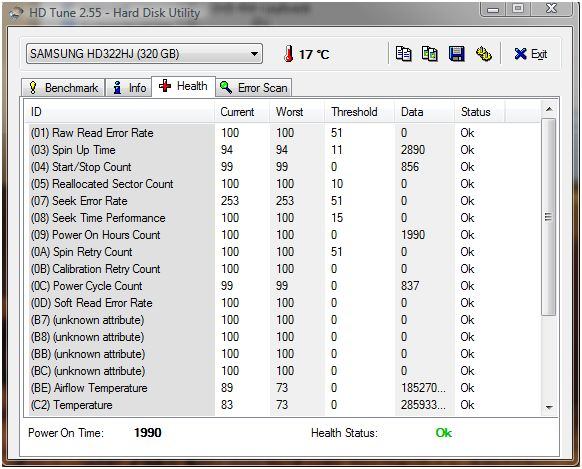The height and width of the screenshot is (469, 582).
Task: Click the HD Tune title bar app icon
Action: pos(16,13)
